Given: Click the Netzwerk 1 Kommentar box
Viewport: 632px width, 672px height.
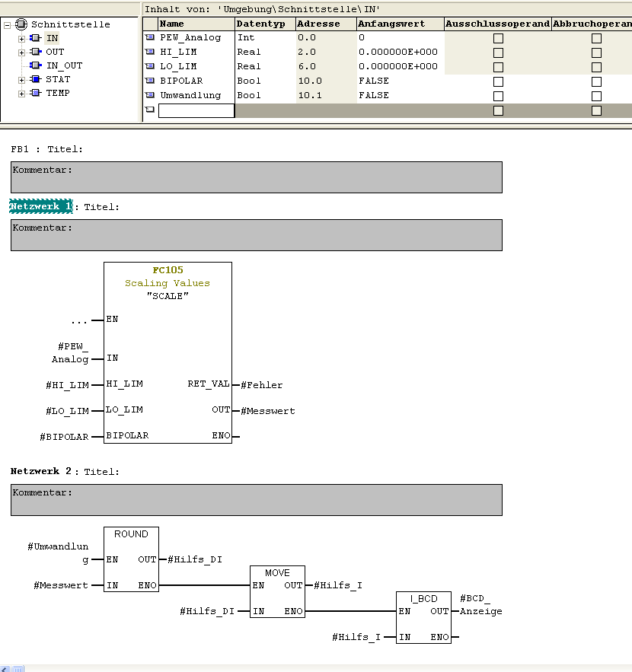Looking at the screenshot, I should tap(257, 235).
